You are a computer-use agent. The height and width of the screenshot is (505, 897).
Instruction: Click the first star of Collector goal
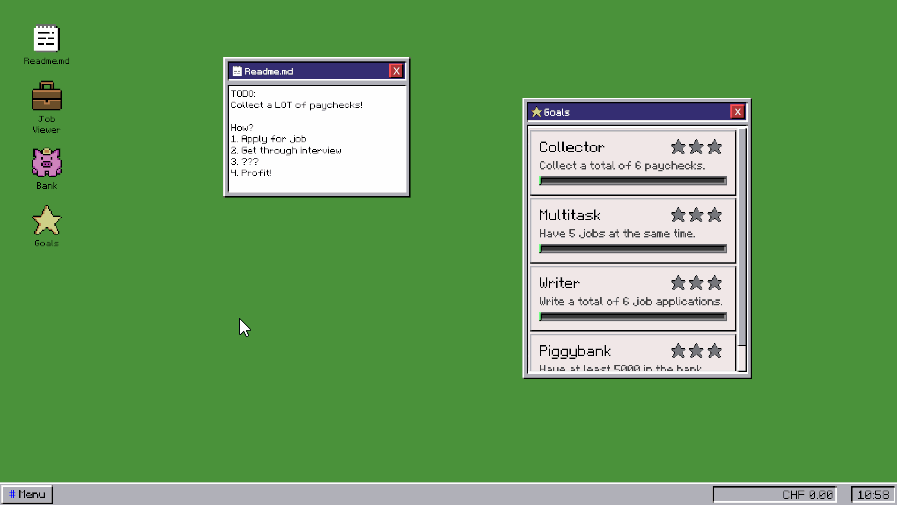pyautogui.click(x=678, y=147)
